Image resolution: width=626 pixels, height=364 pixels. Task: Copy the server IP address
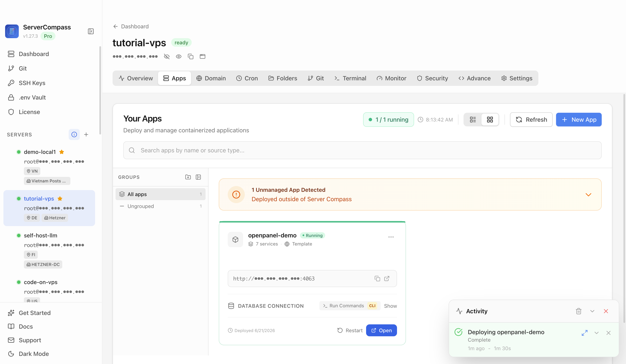(191, 56)
